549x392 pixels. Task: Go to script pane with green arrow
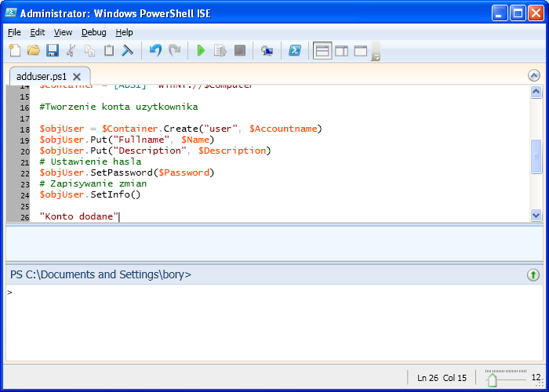(533, 274)
